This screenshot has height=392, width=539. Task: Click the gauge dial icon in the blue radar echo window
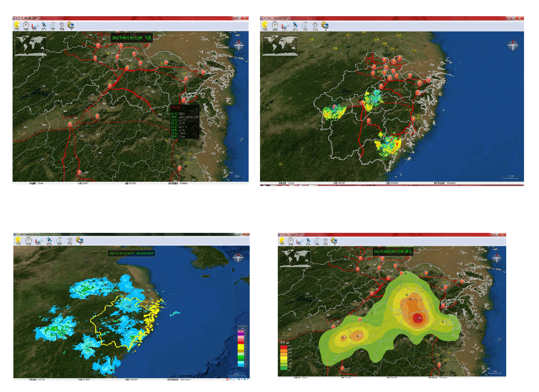(x=28, y=241)
